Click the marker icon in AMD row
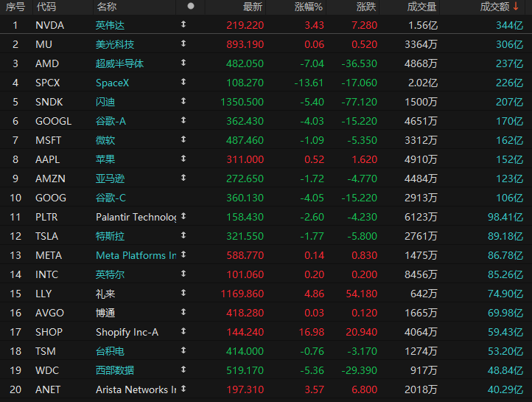This screenshot has width=532, height=402. tap(183, 63)
